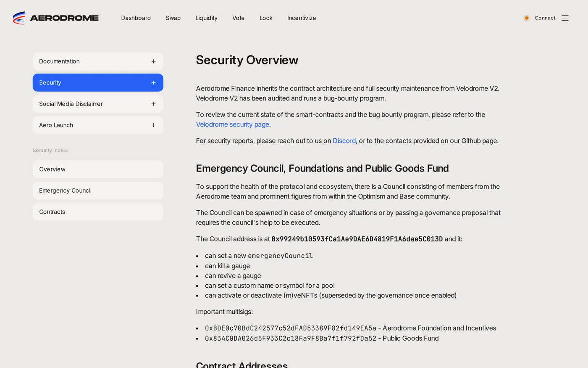Follow the Discord link

pos(344,141)
